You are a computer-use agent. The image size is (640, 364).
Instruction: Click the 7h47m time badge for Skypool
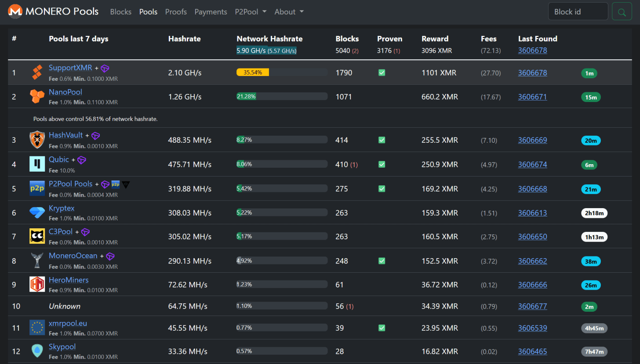(x=594, y=351)
